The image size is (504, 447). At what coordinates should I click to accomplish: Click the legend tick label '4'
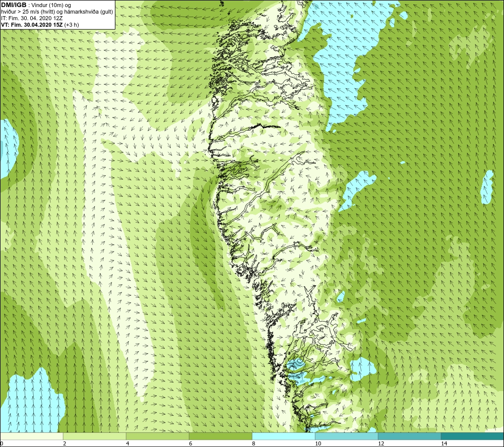coord(128,443)
